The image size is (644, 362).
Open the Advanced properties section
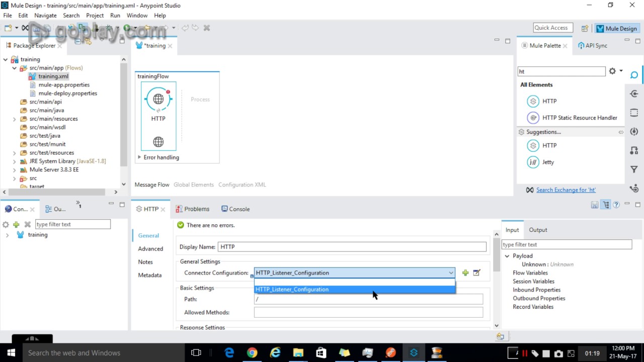pos(150,248)
